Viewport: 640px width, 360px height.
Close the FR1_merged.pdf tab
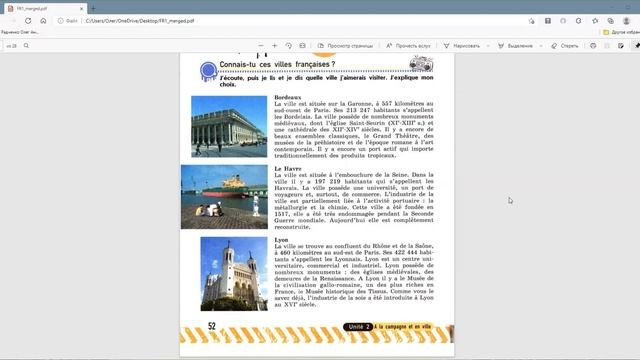[x=82, y=8]
